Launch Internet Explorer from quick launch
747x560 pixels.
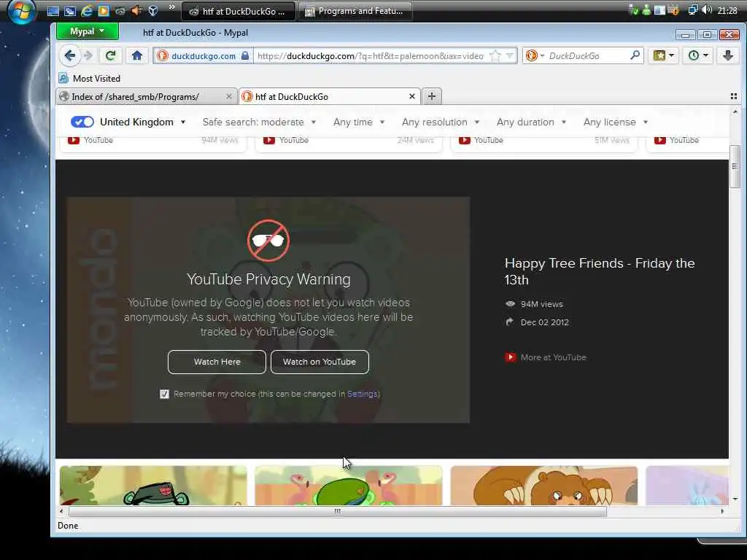click(87, 10)
